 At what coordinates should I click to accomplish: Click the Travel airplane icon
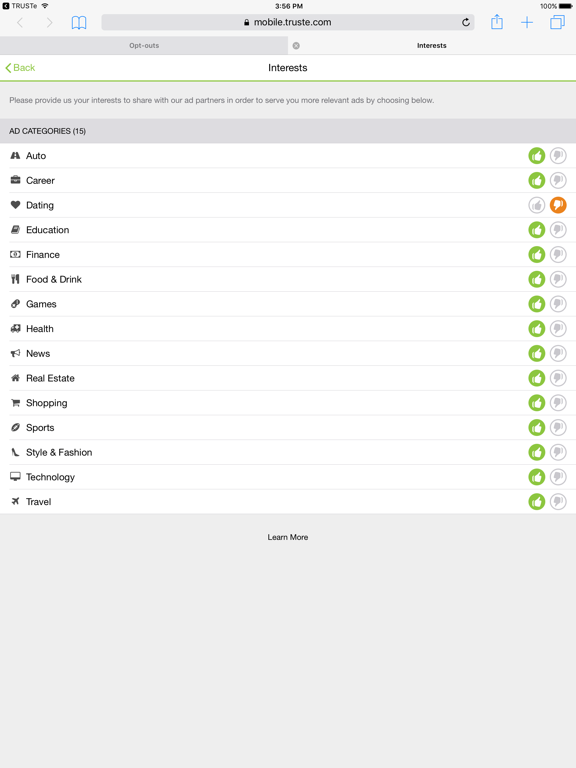tap(15, 501)
